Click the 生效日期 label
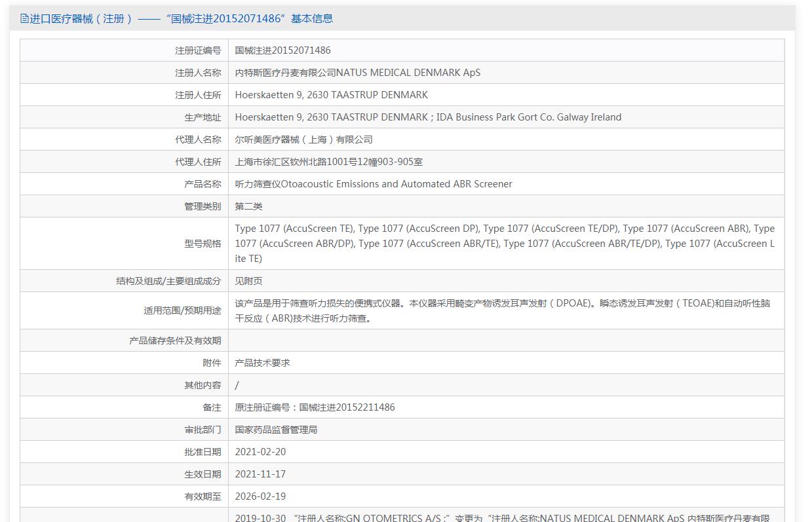The height and width of the screenshot is (522, 812). [x=203, y=474]
